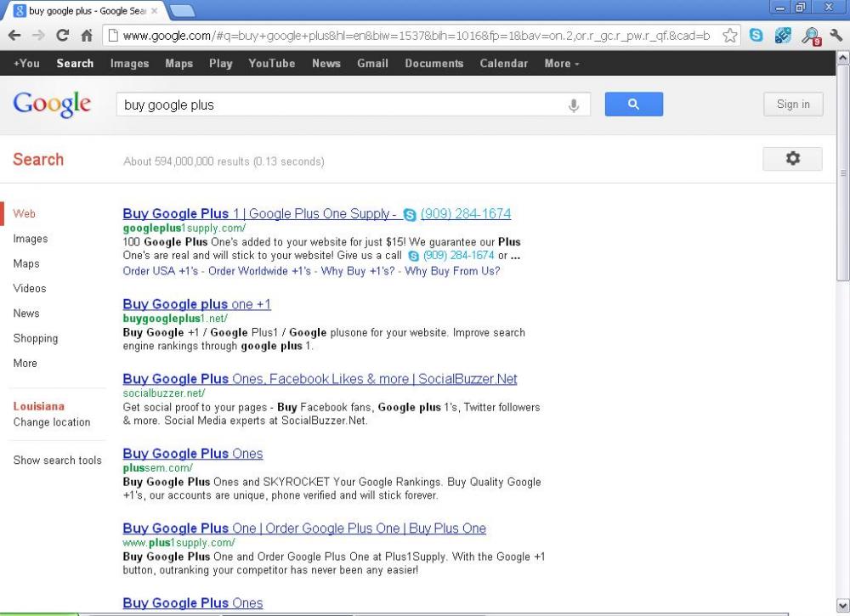Click the googleplus1supply.com/ URL text
This screenshot has height=616, width=850.
(x=184, y=228)
